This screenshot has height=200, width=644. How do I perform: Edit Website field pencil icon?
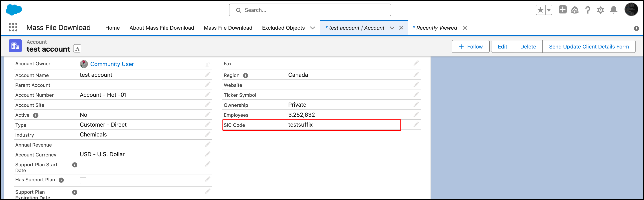click(x=416, y=85)
